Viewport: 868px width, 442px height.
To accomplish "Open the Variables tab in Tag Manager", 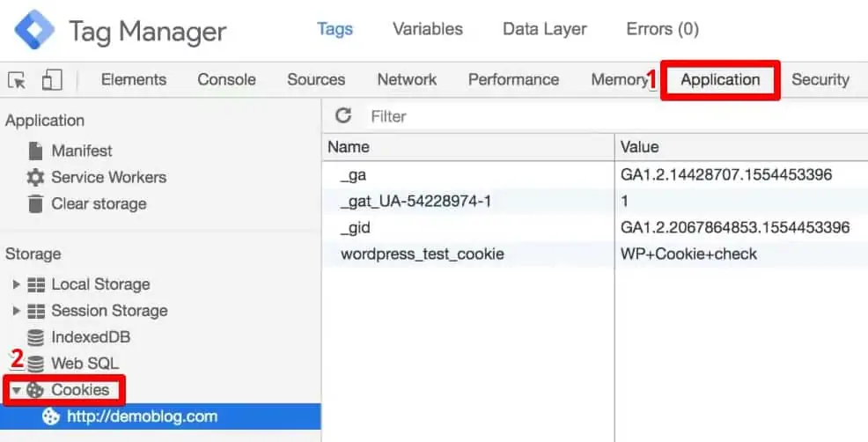I will pos(428,29).
